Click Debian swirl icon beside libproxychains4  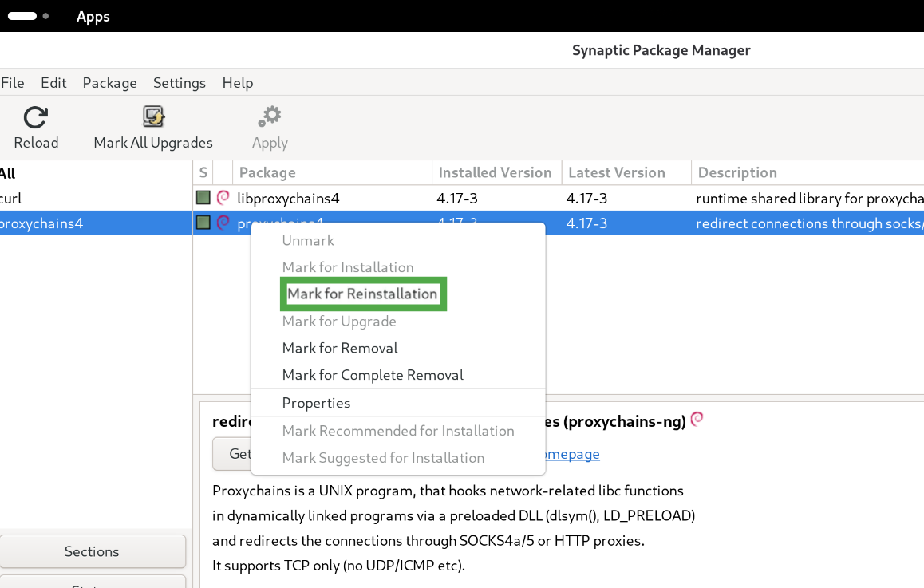click(223, 197)
